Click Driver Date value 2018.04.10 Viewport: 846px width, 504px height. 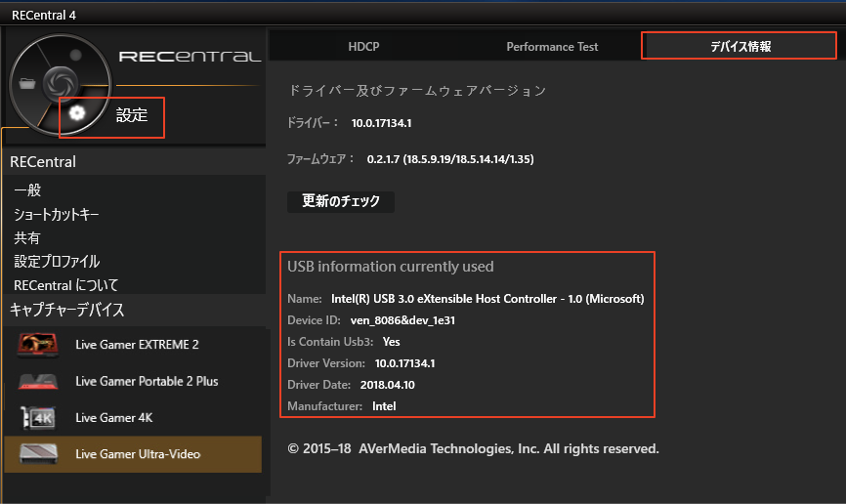point(388,385)
